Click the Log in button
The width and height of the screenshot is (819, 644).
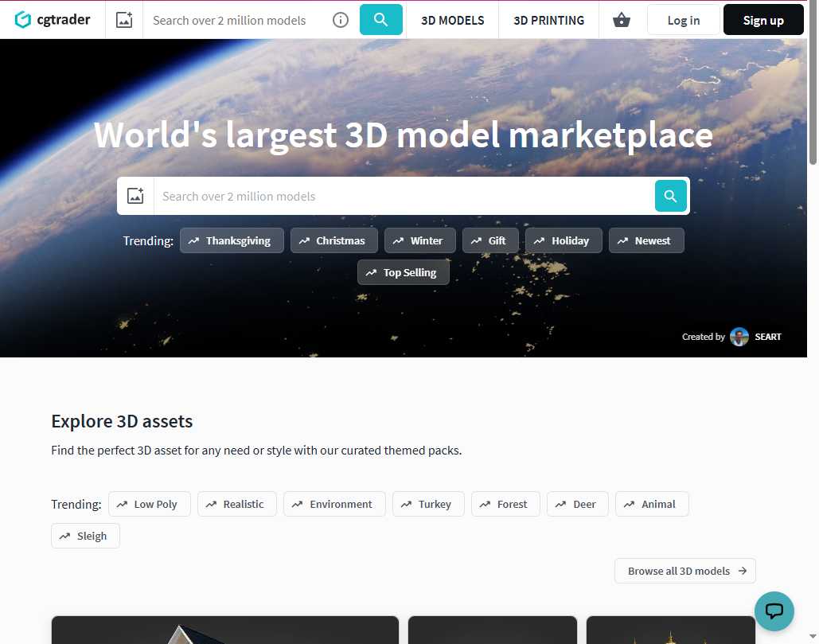tap(683, 20)
